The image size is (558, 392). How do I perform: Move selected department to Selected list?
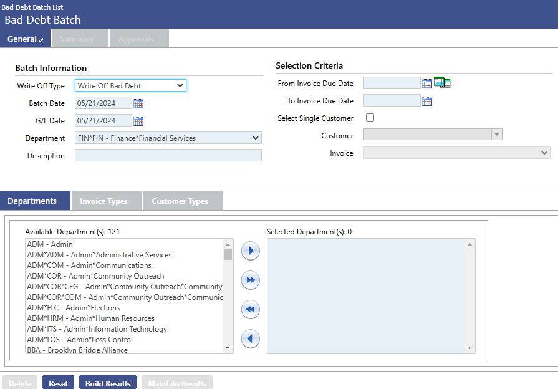point(251,251)
